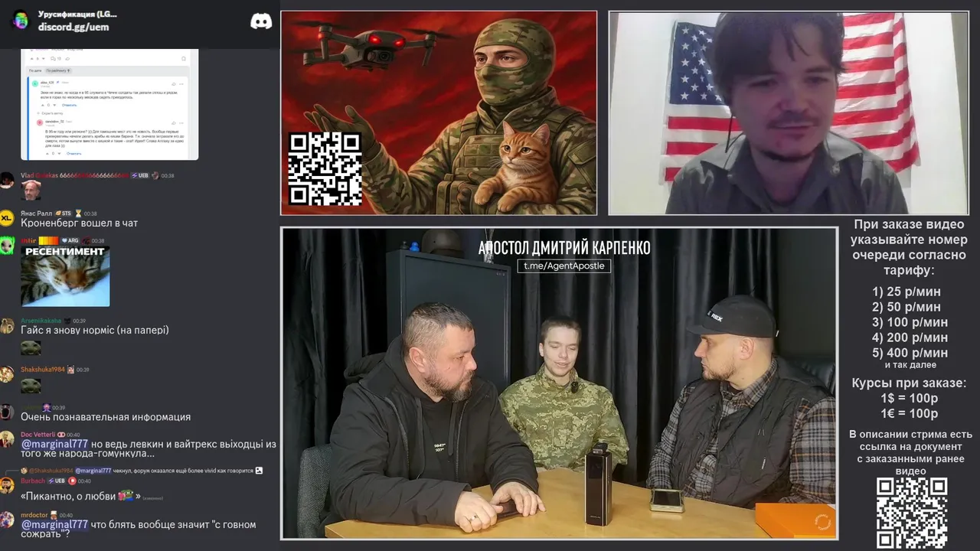The height and width of the screenshot is (551, 980).
Task: Click the green avatar of user Ihtir
Action: tap(7, 246)
